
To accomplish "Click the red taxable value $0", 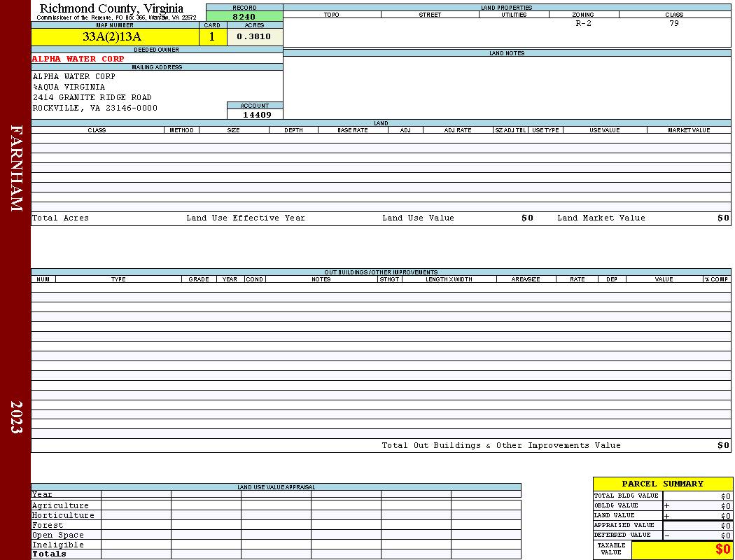I will coord(722,549).
